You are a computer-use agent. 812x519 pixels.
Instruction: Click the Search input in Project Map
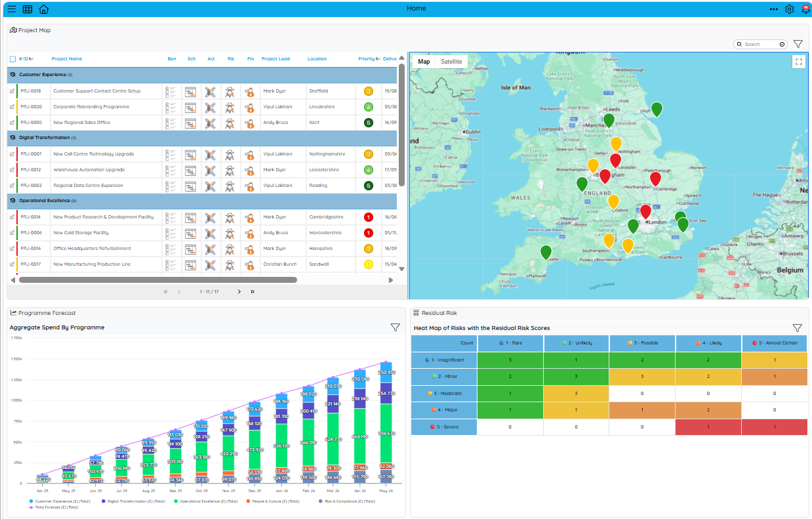pyautogui.click(x=760, y=44)
